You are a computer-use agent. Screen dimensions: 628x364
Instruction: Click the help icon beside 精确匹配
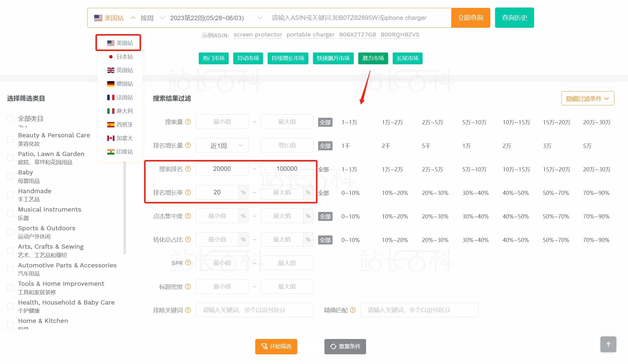(353, 310)
